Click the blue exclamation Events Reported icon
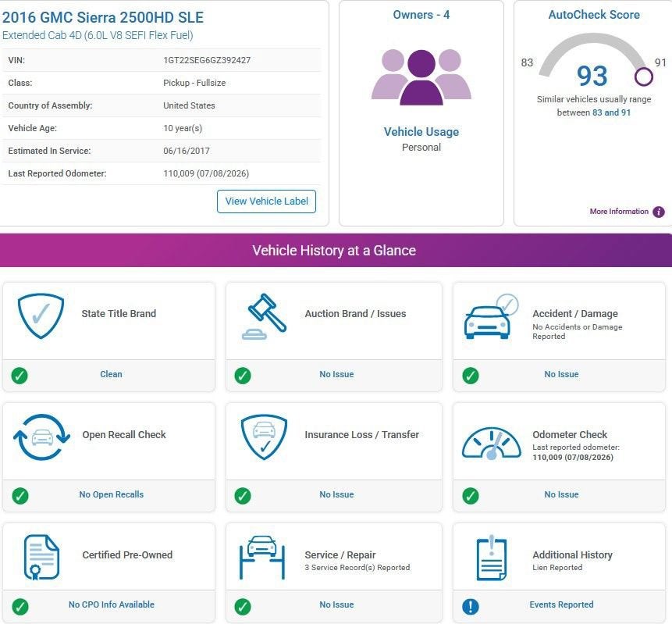Image resolution: width=672 pixels, height=624 pixels. click(471, 606)
